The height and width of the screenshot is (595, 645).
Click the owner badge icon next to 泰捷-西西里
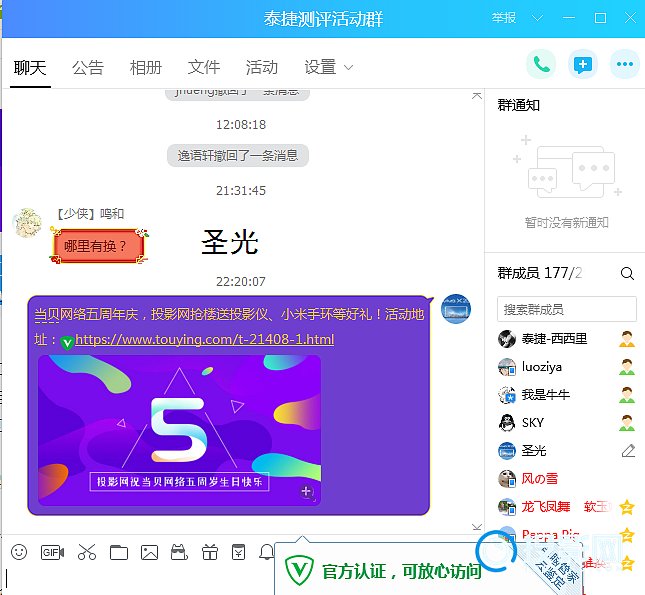point(627,339)
